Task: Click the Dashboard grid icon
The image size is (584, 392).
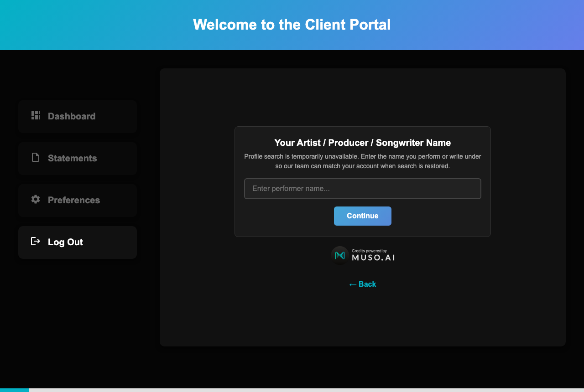Action: coord(36,115)
